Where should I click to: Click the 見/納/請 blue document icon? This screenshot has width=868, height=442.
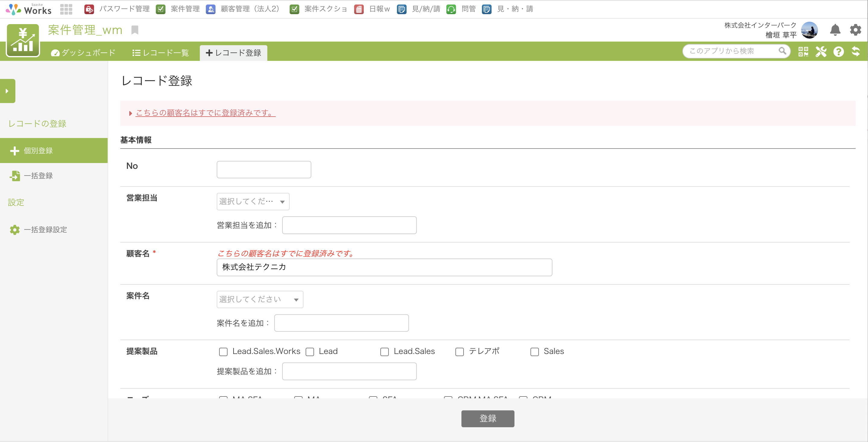[402, 9]
